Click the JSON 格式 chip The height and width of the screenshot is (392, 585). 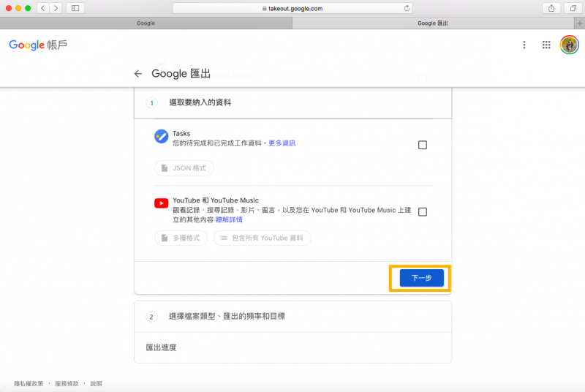[184, 168]
